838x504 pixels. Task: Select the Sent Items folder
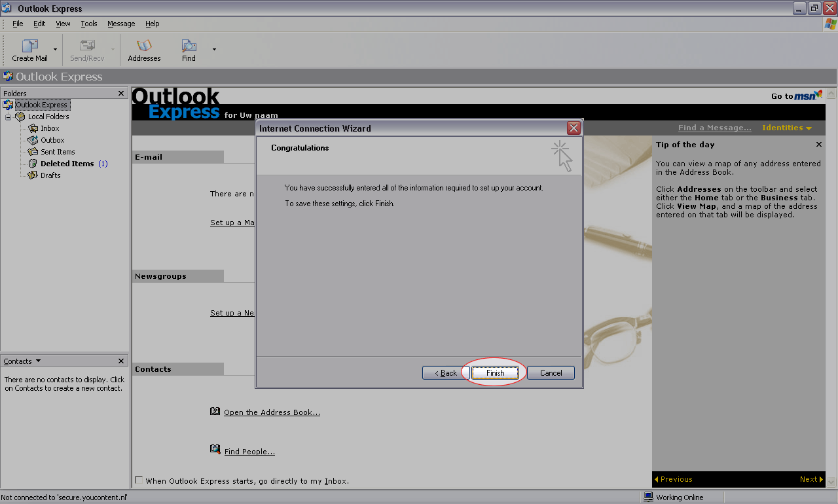tap(57, 152)
